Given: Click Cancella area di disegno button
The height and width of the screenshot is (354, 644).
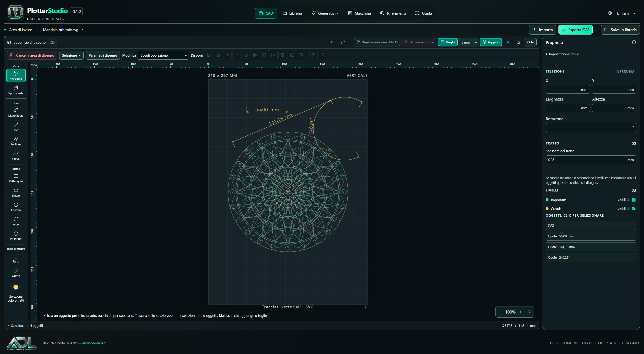Looking at the screenshot, I should pyautogui.click(x=32, y=55).
